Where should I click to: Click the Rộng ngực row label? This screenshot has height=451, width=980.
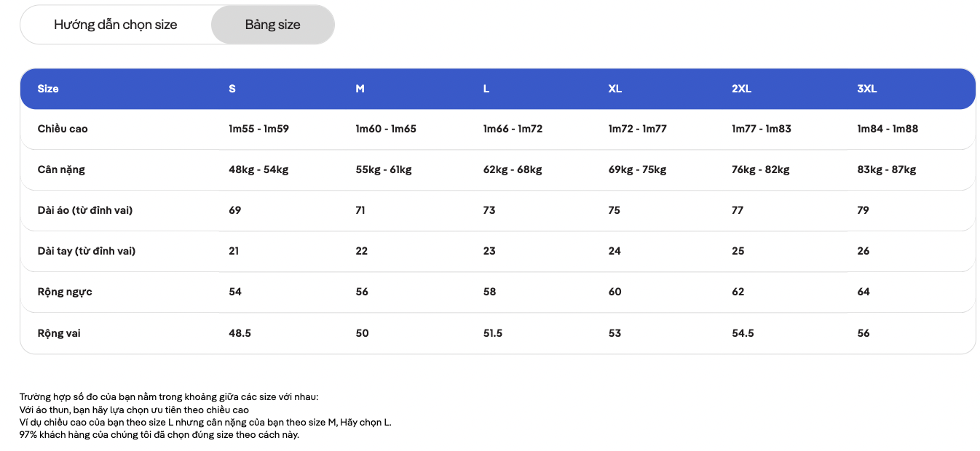[65, 292]
